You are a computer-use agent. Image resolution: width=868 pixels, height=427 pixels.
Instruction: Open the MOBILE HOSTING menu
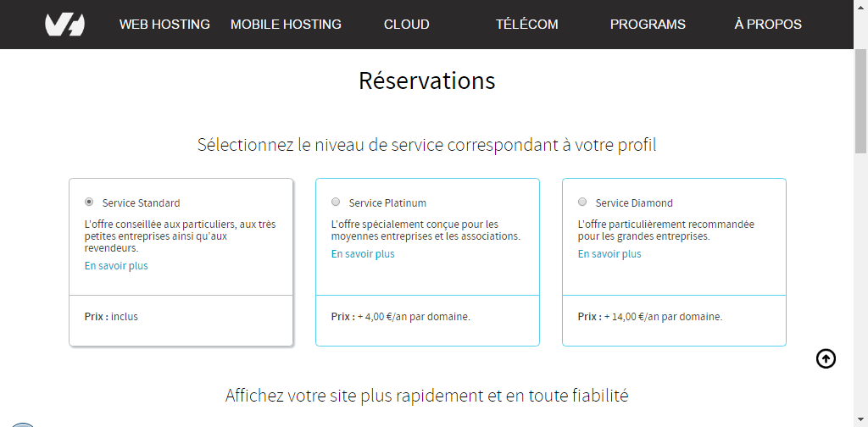pos(286,25)
